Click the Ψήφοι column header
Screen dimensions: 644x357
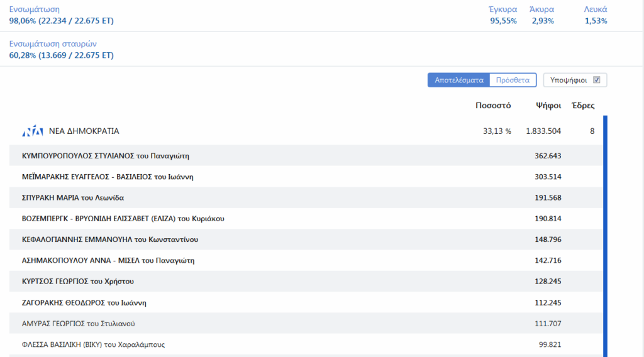[x=548, y=106]
